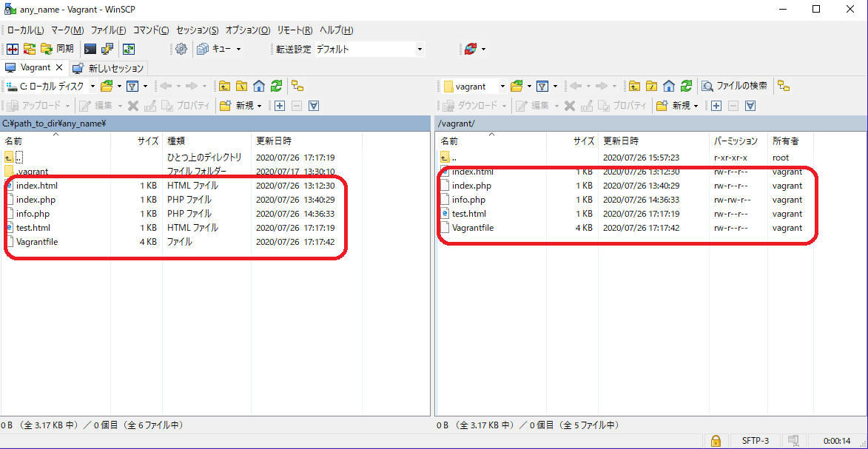Open remote directory folder icon
Screen dimensions: 868x449
click(x=517, y=86)
